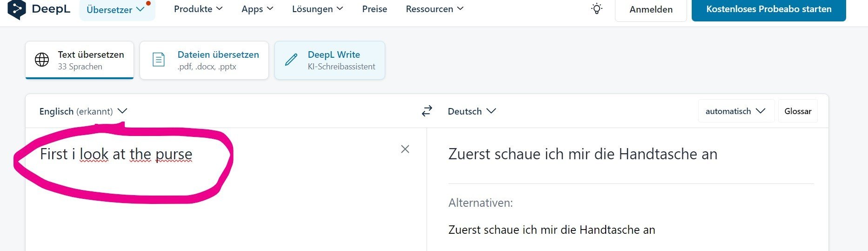This screenshot has height=251, width=868.
Task: Start Kostenloses Probeabo
Action: (x=768, y=9)
